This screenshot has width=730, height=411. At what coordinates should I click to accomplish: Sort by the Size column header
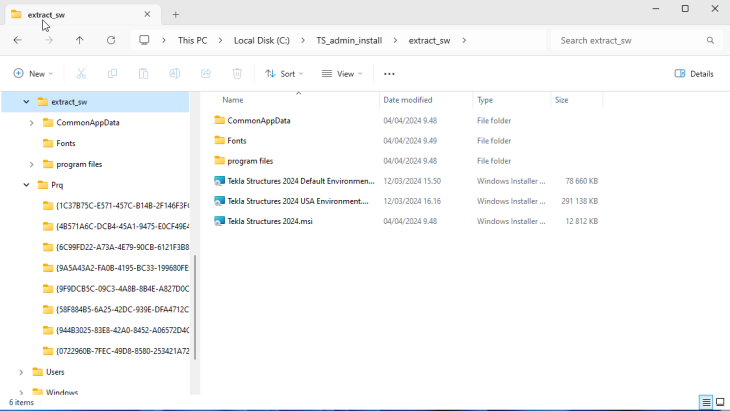[561, 100]
